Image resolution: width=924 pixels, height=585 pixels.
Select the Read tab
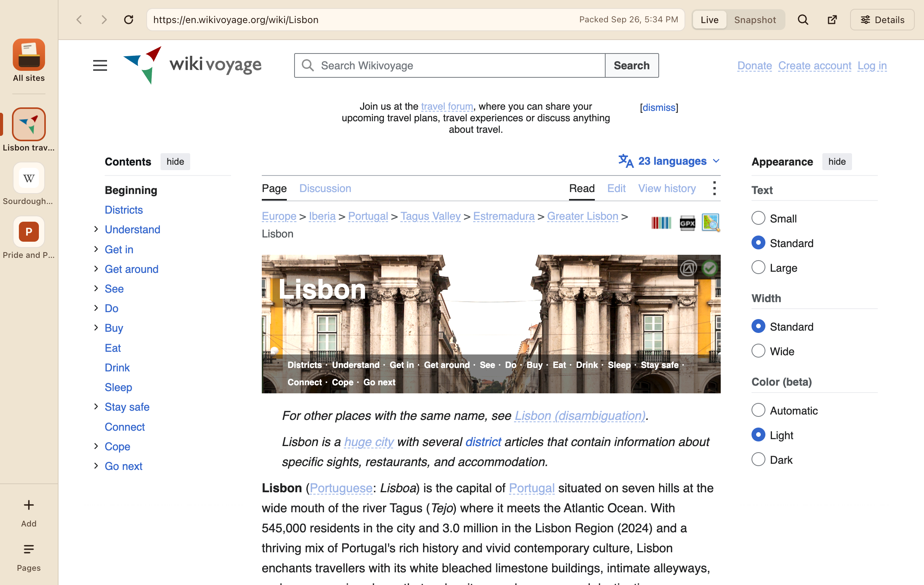click(582, 189)
